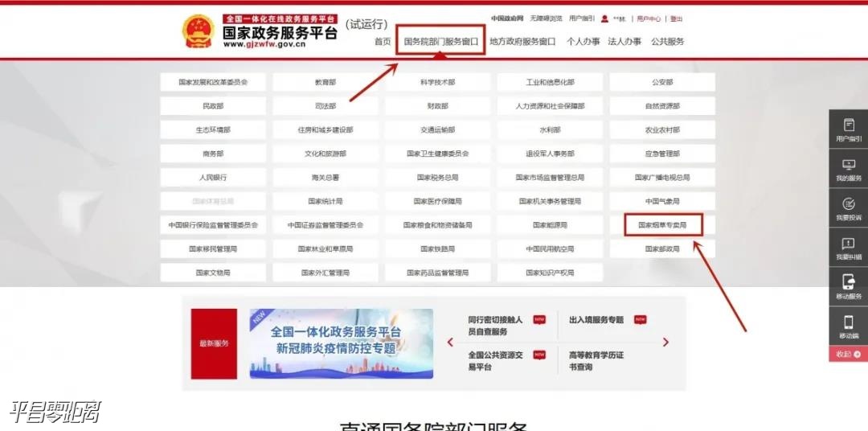This screenshot has width=868, height=431.
Task: Open 我要投诉 in the right sidebar
Action: point(848,209)
